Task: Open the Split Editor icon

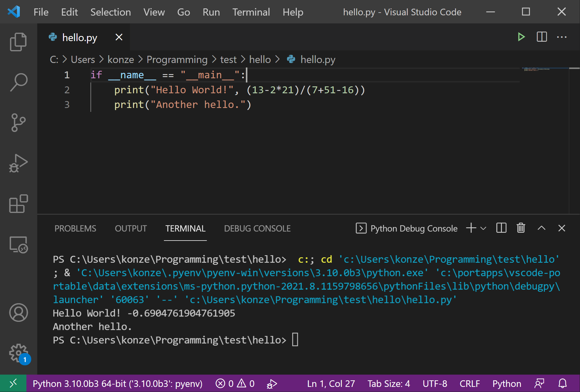Action: [542, 37]
